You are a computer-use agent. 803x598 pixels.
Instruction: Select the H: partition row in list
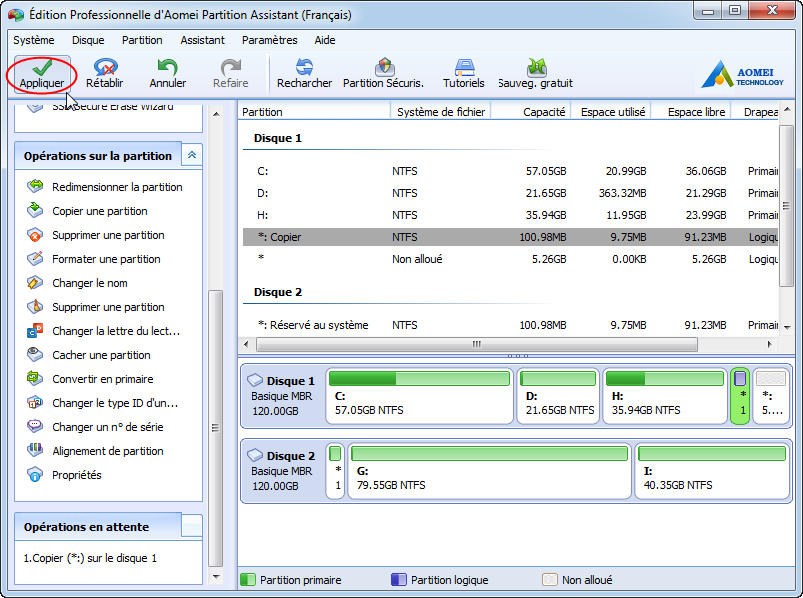coord(511,215)
